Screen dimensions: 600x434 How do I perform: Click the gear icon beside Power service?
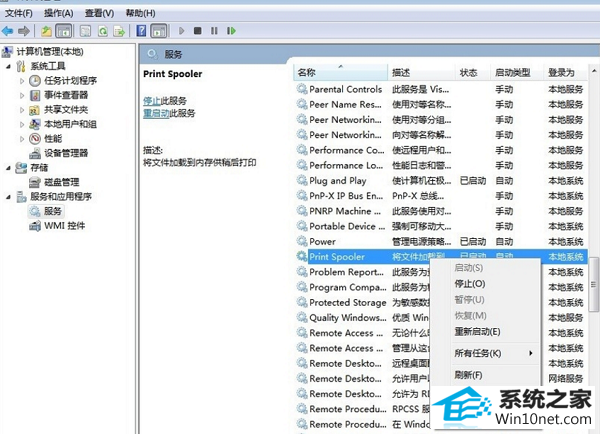click(x=302, y=241)
